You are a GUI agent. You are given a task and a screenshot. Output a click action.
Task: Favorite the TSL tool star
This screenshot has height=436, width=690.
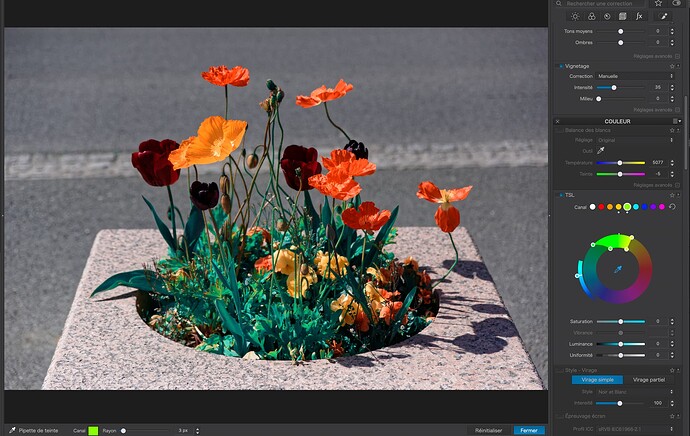point(672,195)
